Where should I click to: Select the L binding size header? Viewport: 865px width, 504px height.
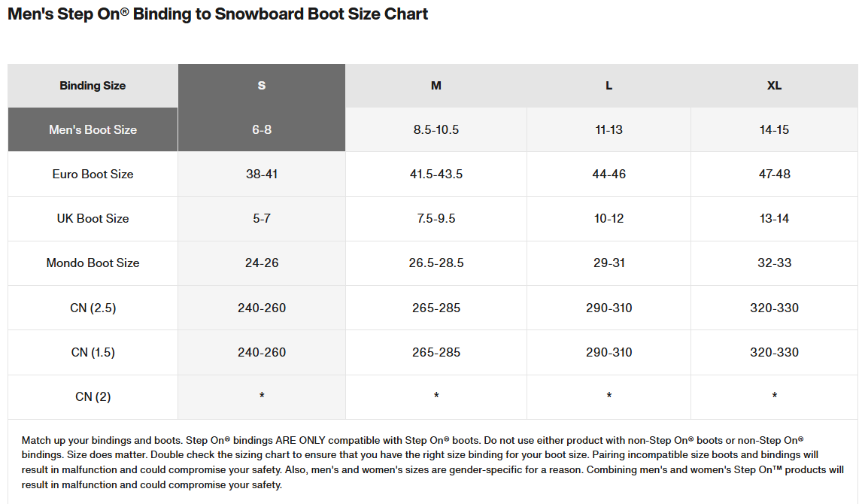pyautogui.click(x=609, y=86)
